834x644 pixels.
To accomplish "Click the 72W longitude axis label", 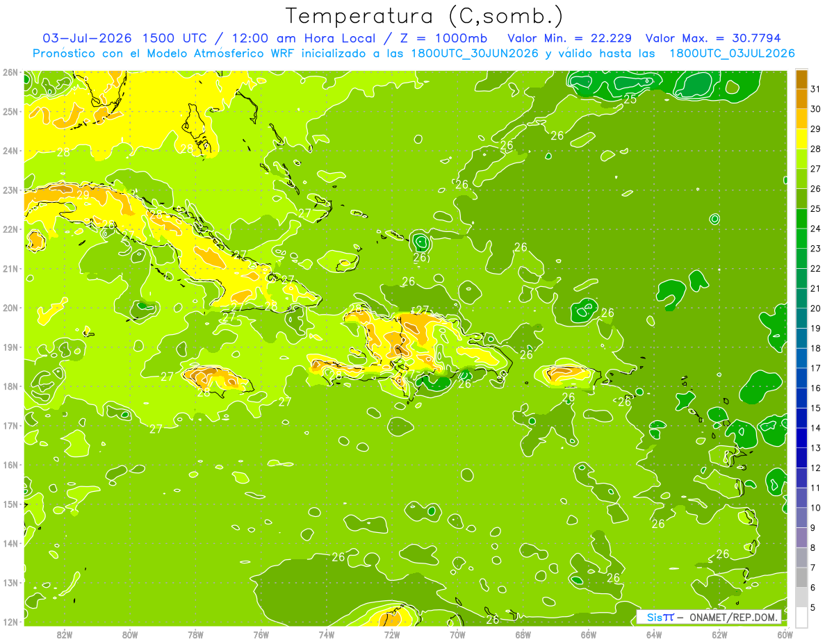I will coord(392,634).
